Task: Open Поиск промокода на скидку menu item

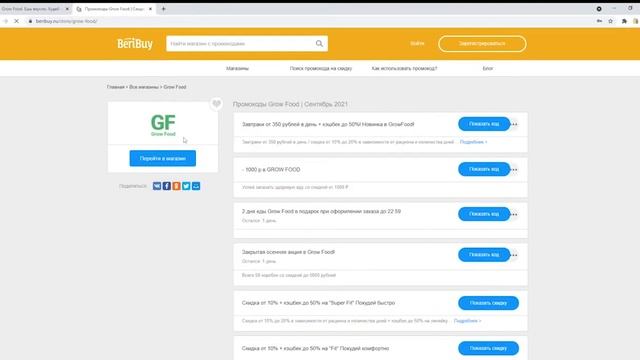Action: (321, 68)
